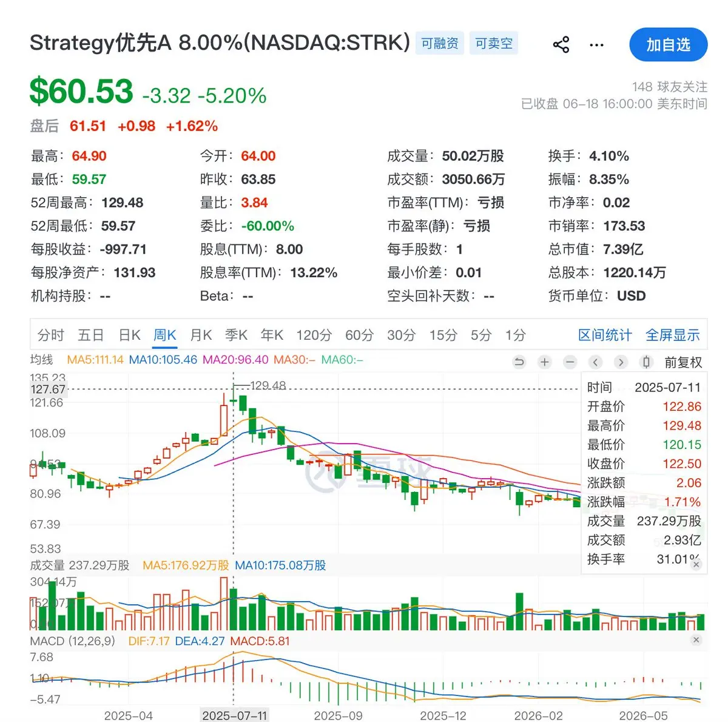Click the undo/reset chart view icon
This screenshot has width=728, height=722.
coord(519,362)
